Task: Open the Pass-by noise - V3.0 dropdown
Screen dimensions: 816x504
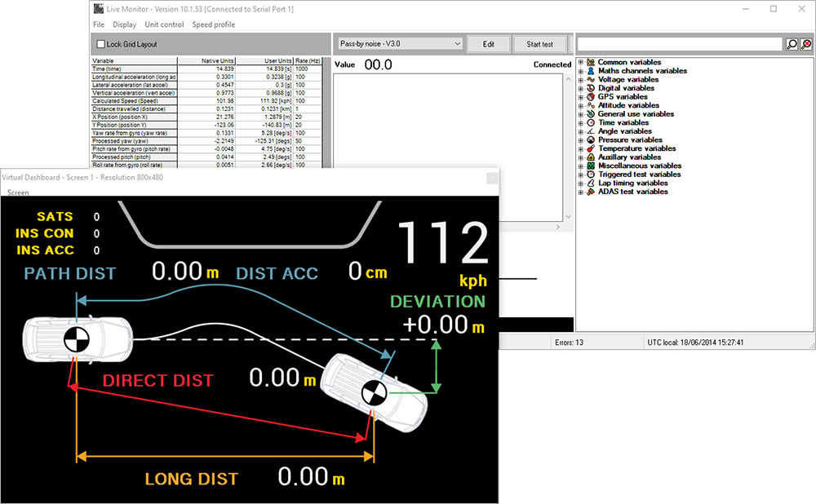Action: (400, 43)
